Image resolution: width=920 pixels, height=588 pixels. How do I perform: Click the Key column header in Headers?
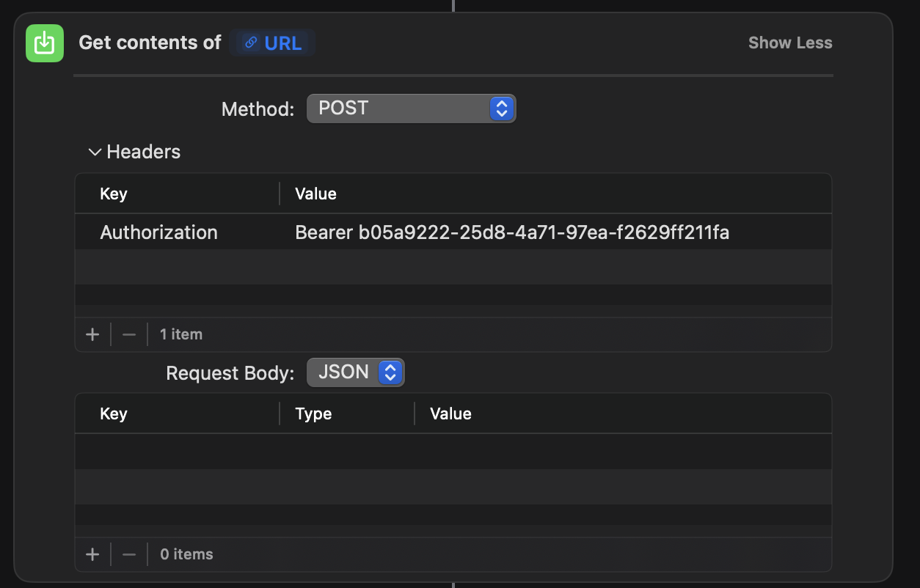tap(114, 194)
